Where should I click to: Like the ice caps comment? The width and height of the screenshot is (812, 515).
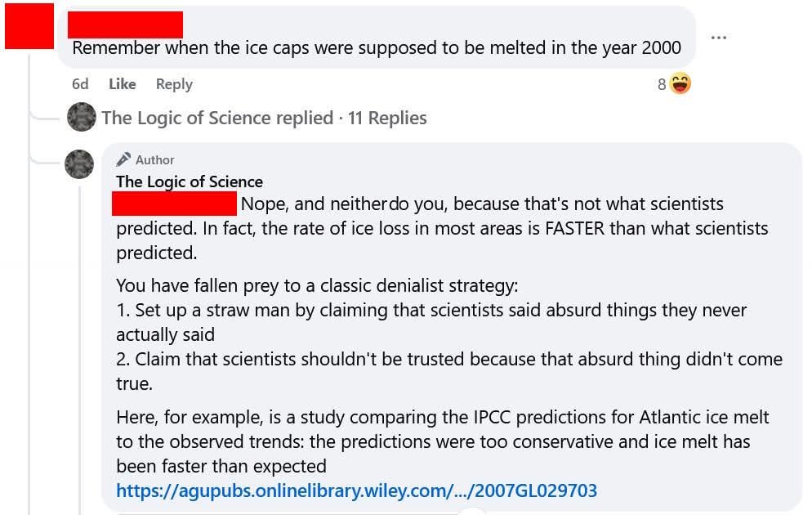(x=122, y=83)
